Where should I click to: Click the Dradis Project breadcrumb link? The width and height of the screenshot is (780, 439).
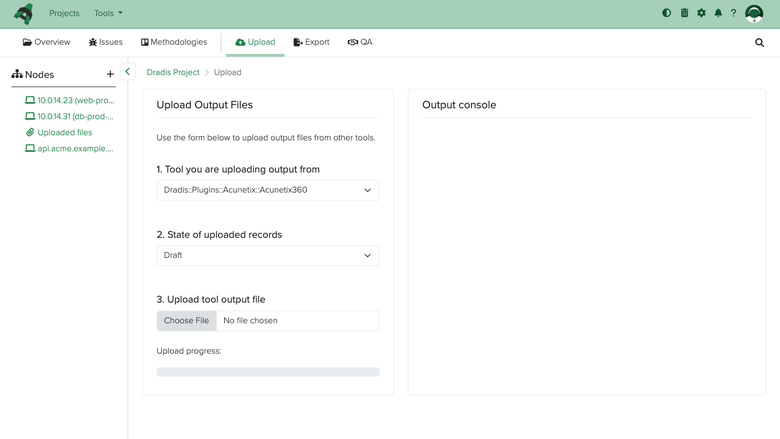coord(173,72)
